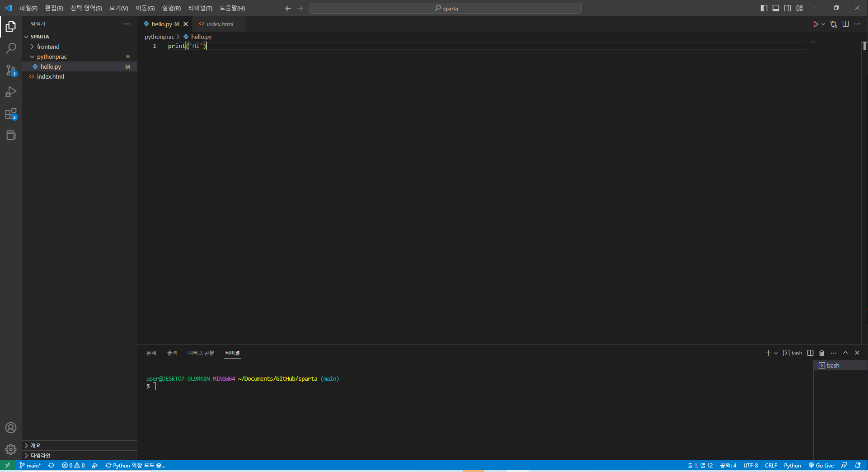Open the 터미널(T) menu

(200, 8)
